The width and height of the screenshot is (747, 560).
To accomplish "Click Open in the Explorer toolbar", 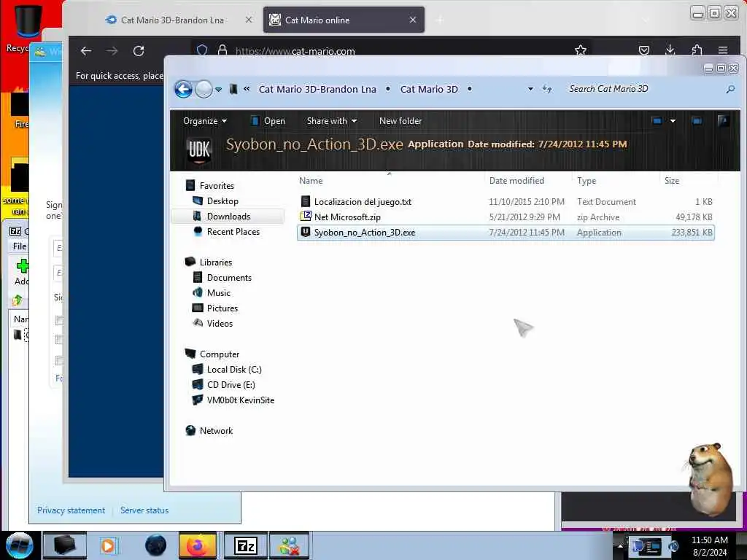I will pos(268,121).
